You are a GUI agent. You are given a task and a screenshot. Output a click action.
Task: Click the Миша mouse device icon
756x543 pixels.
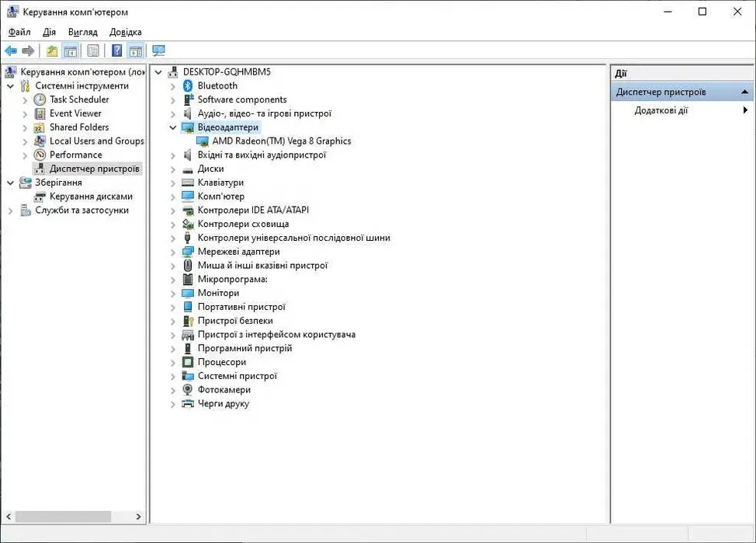point(188,266)
